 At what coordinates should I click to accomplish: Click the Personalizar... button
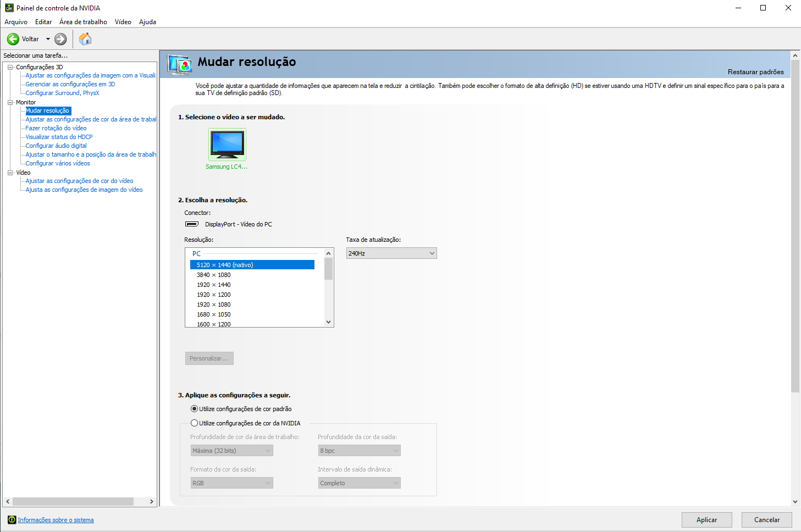tap(209, 358)
